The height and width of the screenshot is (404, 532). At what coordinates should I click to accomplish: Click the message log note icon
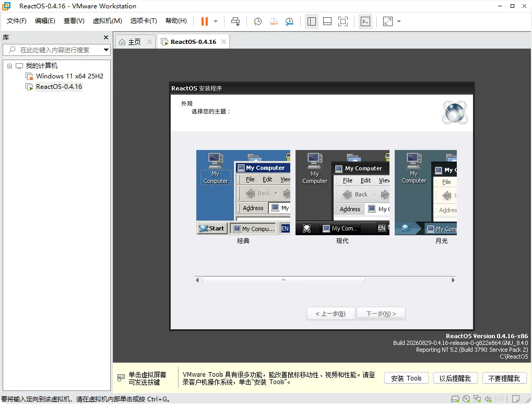[516, 399]
